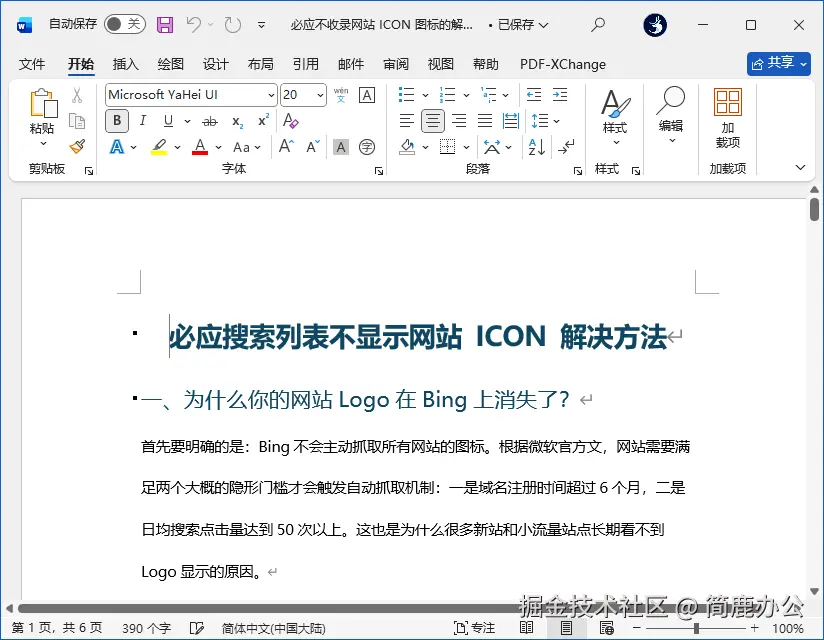Switch to the 插入 ribbon tab
Image resolution: width=824 pixels, height=640 pixels.
click(x=125, y=64)
